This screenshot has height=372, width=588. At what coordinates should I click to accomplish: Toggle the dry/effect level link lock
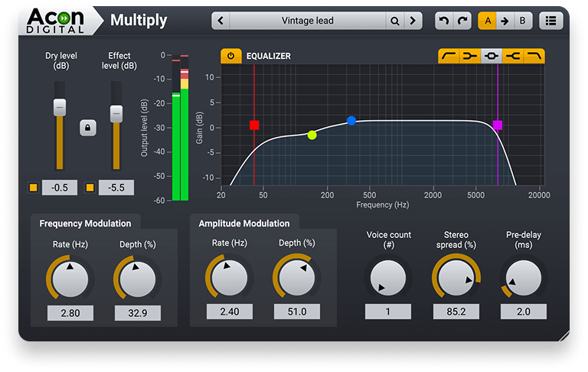[88, 128]
